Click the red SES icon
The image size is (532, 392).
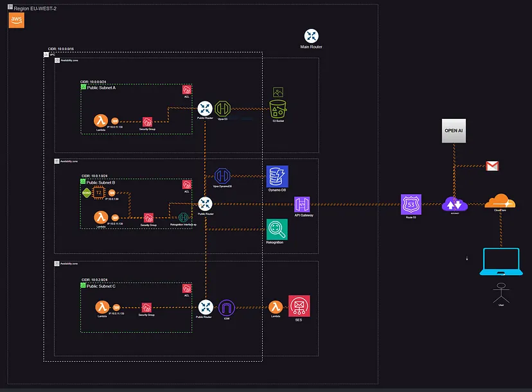pos(299,306)
